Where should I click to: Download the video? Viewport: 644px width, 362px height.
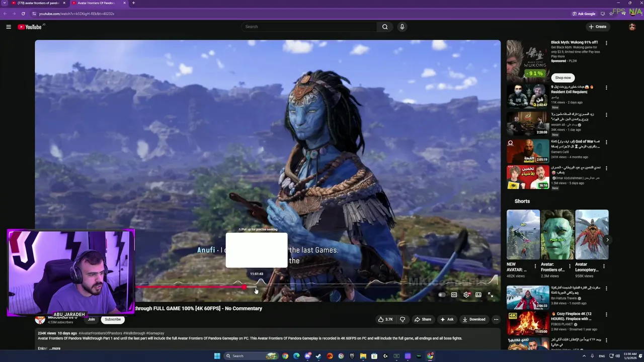tap(474, 319)
